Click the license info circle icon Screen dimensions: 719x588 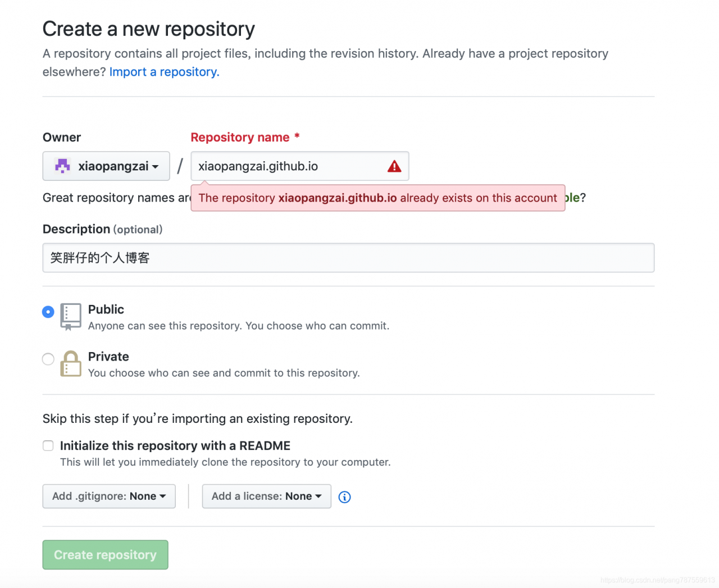(x=345, y=497)
